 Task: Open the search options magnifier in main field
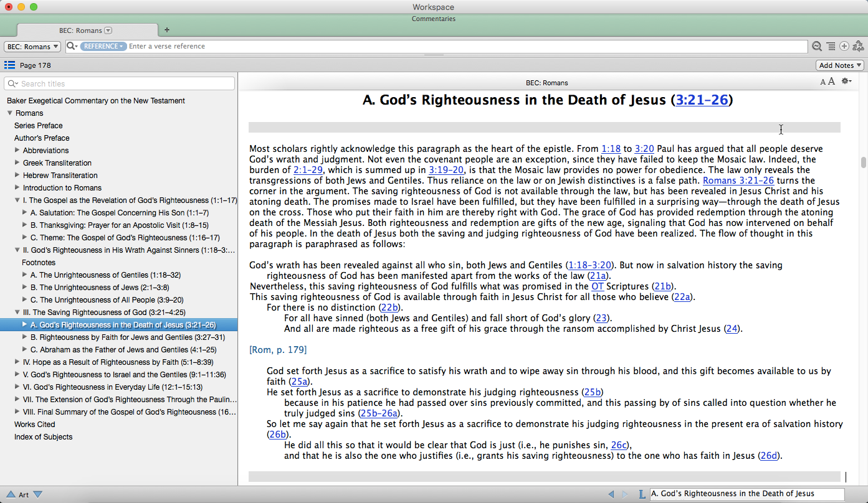(72, 47)
